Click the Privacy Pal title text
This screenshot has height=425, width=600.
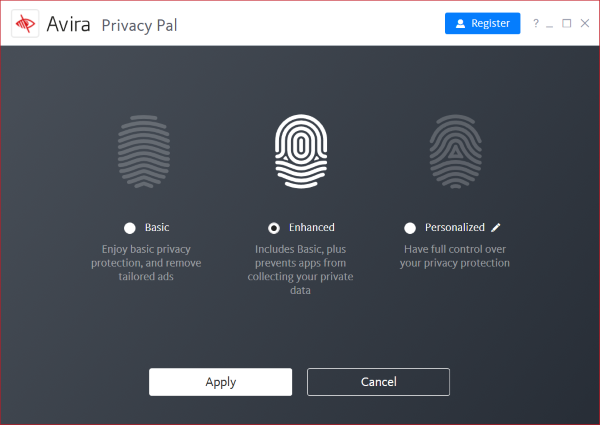[x=139, y=26]
